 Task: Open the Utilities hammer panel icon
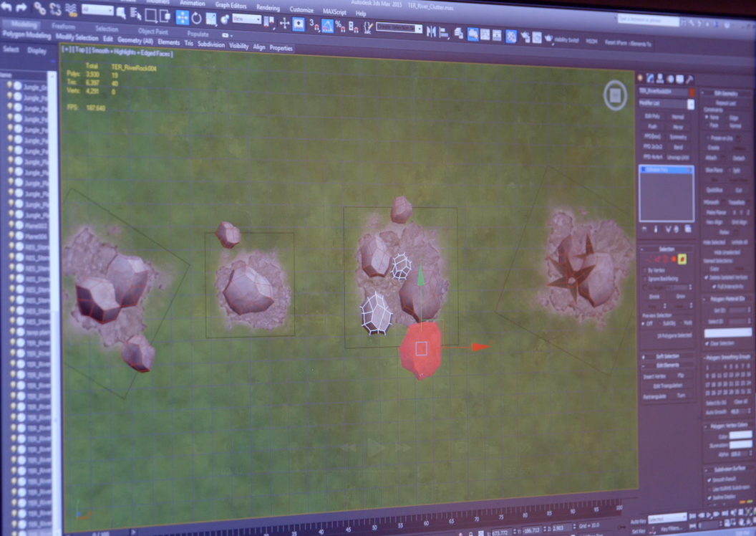(689, 79)
